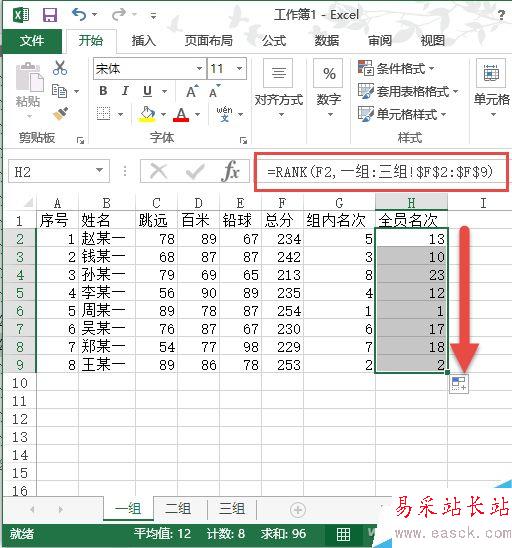Open the Fill Color dropdown arrow
This screenshot has width=512, height=548.
[163, 114]
